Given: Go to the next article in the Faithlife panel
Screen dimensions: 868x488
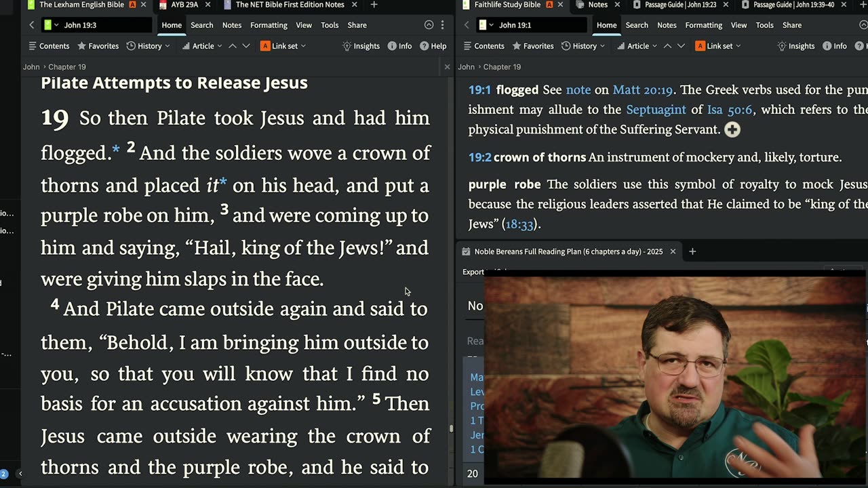Looking at the screenshot, I should (681, 46).
